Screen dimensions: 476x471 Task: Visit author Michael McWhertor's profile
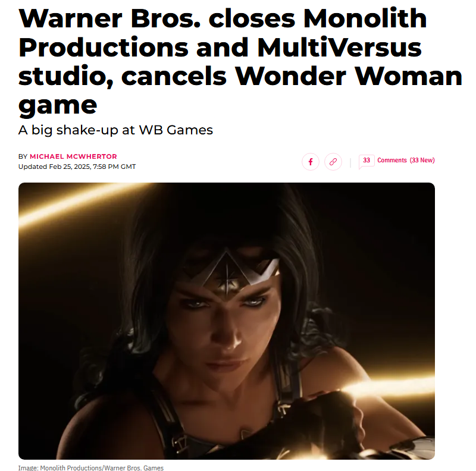(x=73, y=156)
